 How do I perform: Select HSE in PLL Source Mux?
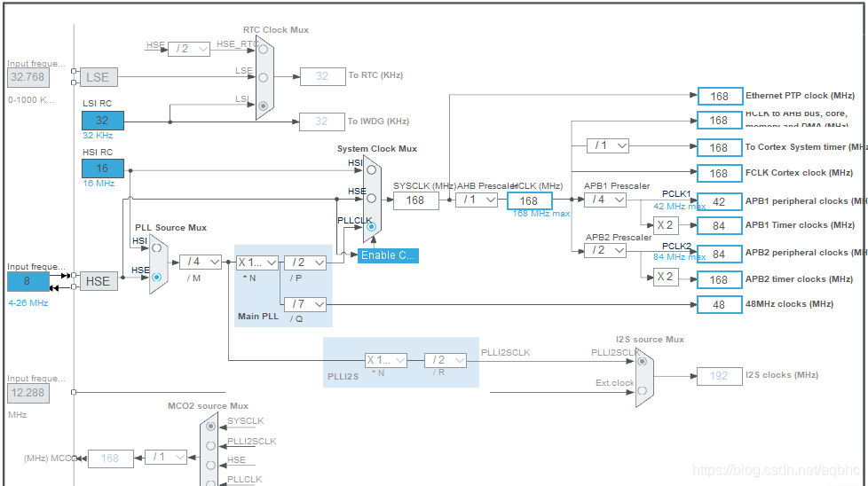157,277
